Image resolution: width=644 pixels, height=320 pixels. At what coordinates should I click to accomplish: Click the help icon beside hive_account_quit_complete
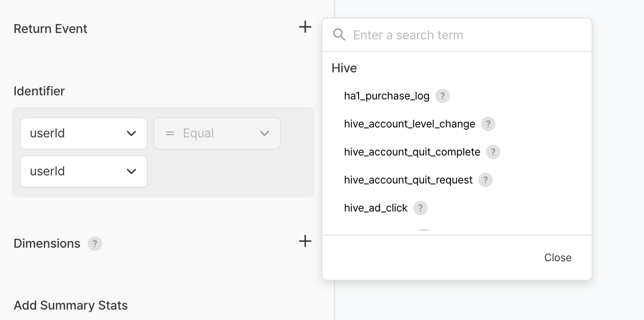[x=493, y=152]
